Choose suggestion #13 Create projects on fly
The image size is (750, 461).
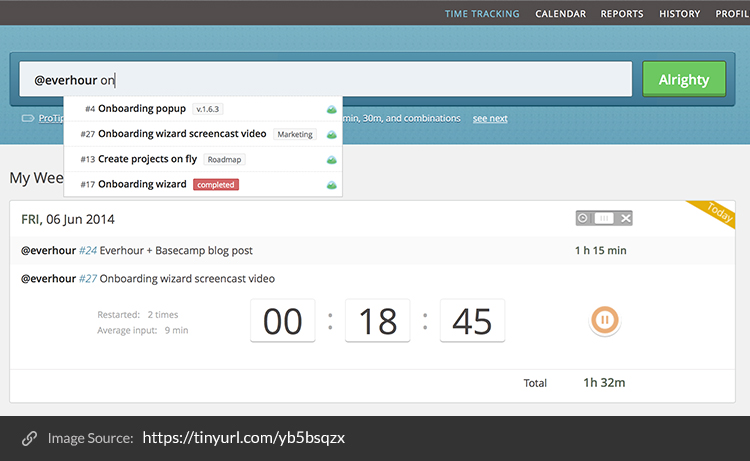point(203,159)
